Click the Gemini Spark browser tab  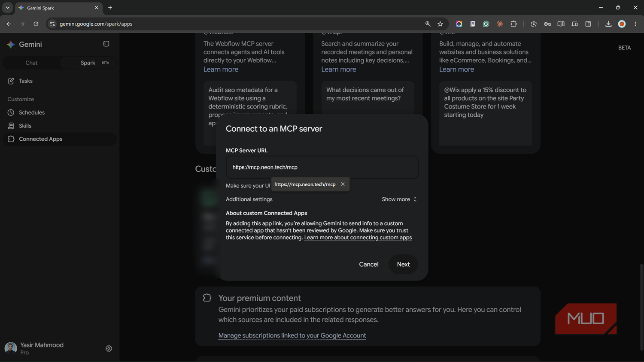pos(59,8)
